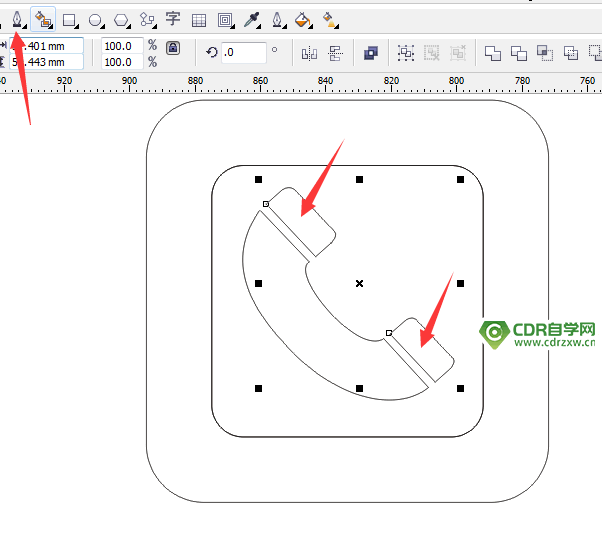Click the top-center selection handle
Viewport: 602px width, 541px height.
359,179
